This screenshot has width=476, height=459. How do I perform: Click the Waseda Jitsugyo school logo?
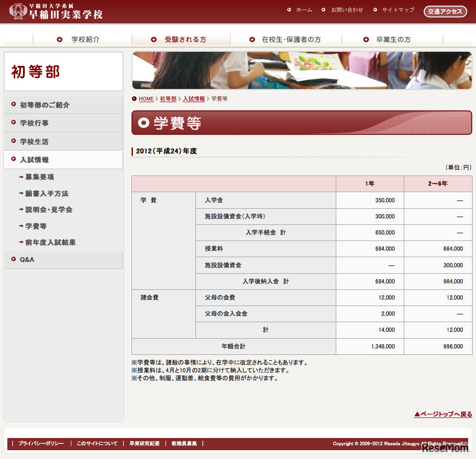tap(56, 11)
